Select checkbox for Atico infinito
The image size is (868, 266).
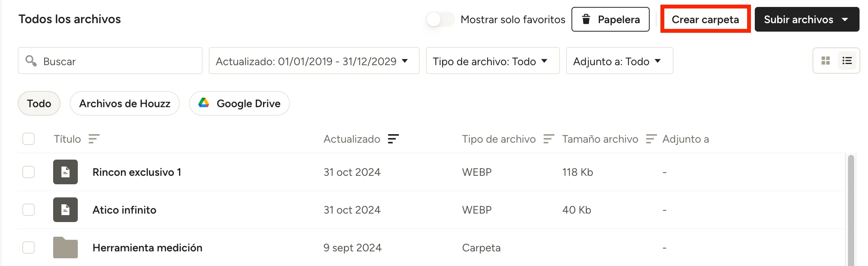pos(28,210)
